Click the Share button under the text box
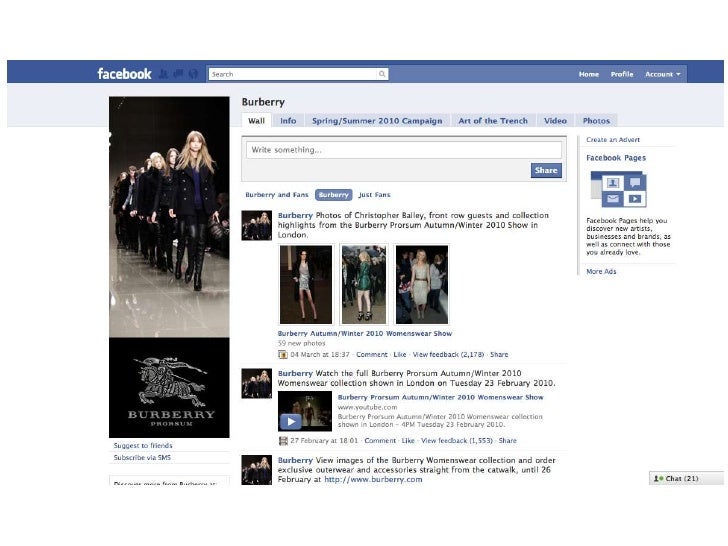The width and height of the screenshot is (728, 546). coord(546,170)
